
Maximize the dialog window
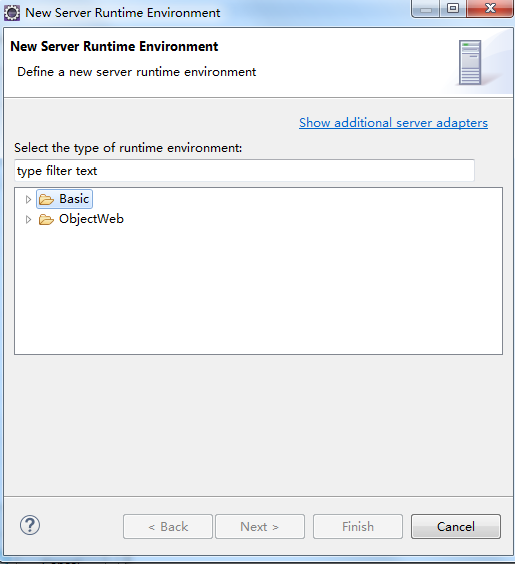(453, 9)
